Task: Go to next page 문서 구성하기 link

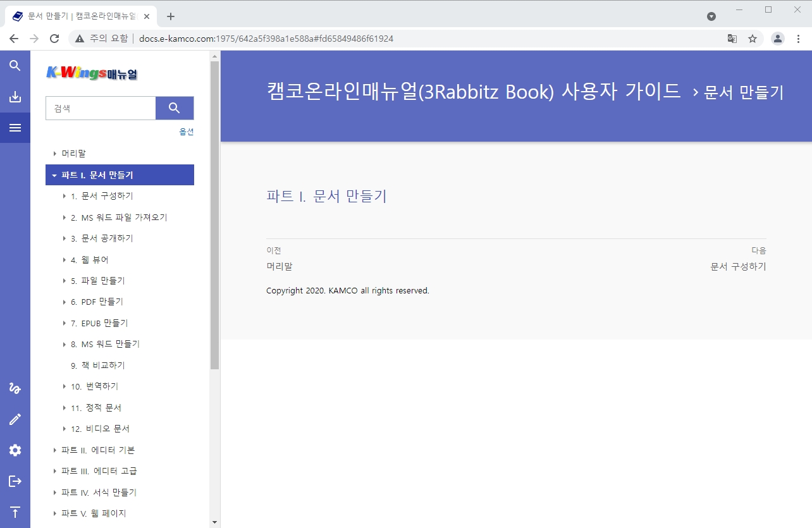Action: pyautogui.click(x=738, y=267)
